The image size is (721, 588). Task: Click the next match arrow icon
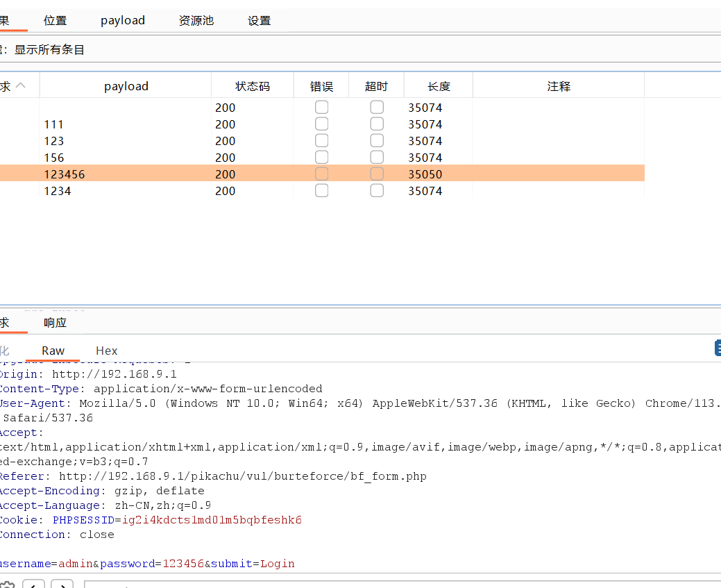point(62,585)
